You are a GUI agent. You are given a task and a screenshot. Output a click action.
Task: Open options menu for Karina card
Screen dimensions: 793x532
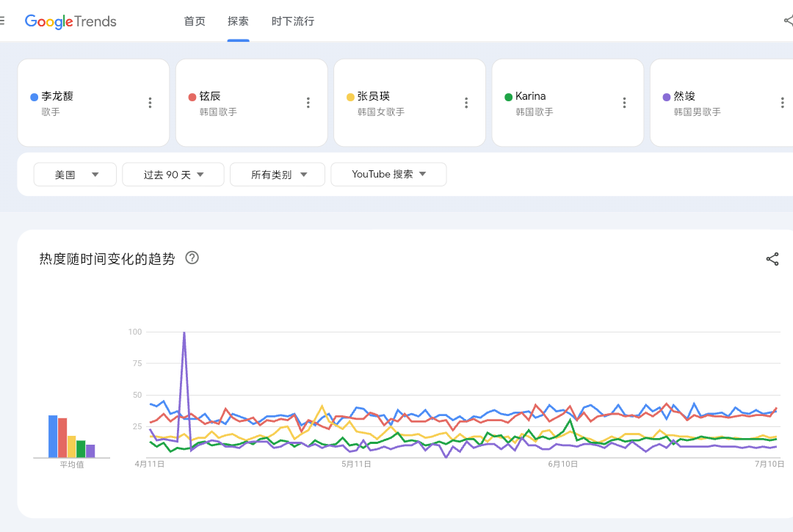point(625,103)
